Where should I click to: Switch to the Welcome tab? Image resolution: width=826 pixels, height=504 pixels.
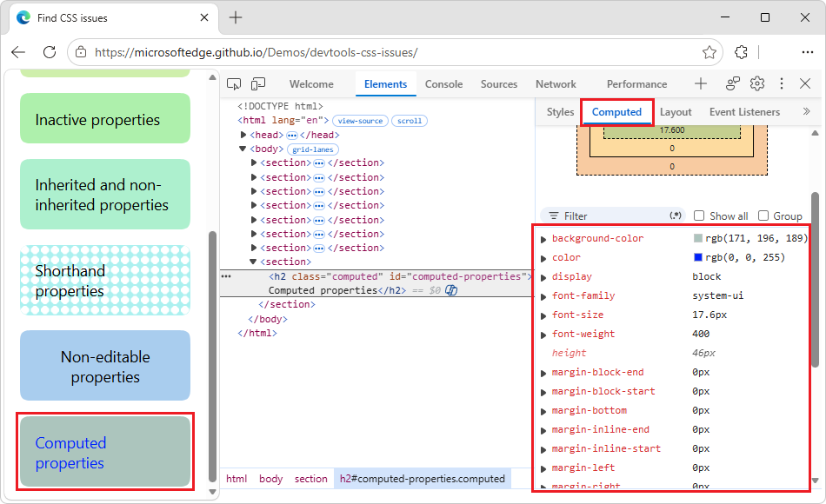(x=311, y=83)
